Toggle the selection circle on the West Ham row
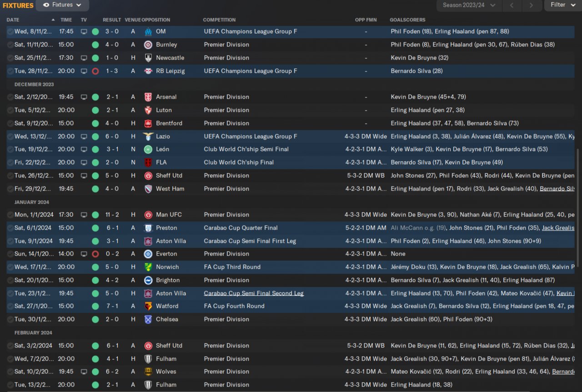Image resolution: width=582 pixels, height=392 pixels. coord(10,189)
